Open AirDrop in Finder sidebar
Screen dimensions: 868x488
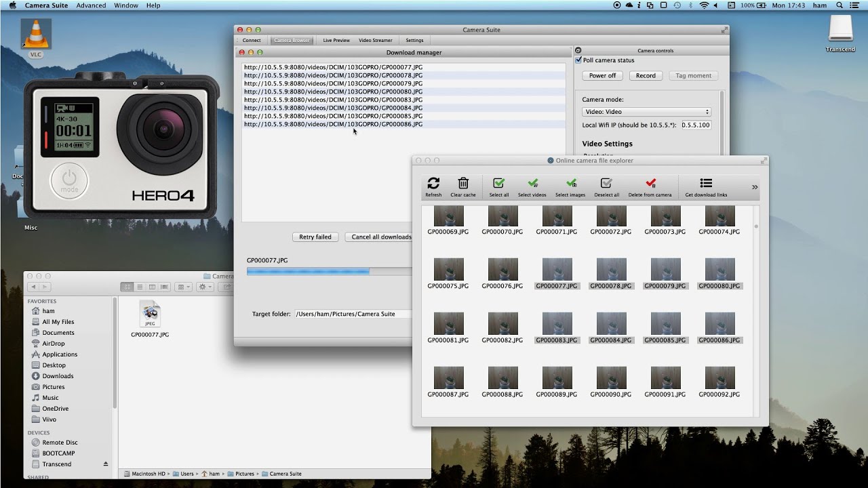pyautogui.click(x=53, y=344)
